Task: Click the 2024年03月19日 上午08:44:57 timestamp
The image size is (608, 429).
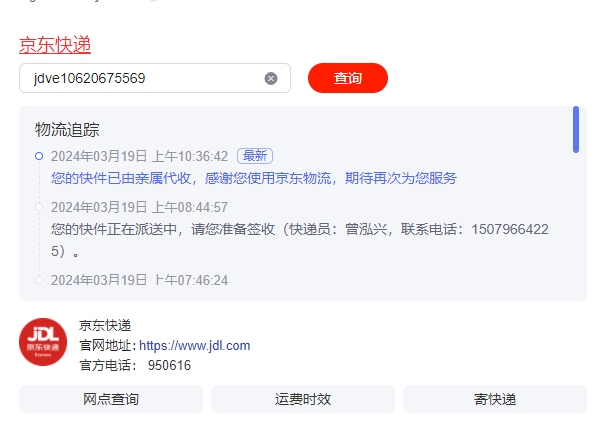Action: (140, 207)
